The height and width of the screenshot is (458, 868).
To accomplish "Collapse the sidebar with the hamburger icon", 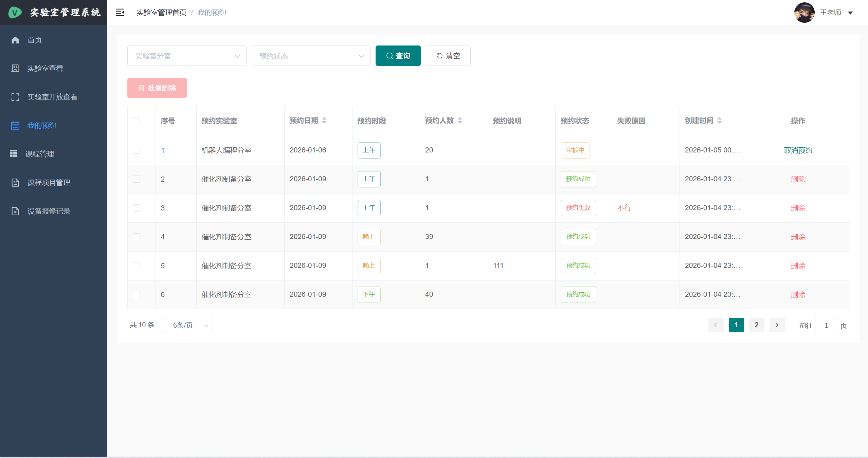I will (x=120, y=13).
